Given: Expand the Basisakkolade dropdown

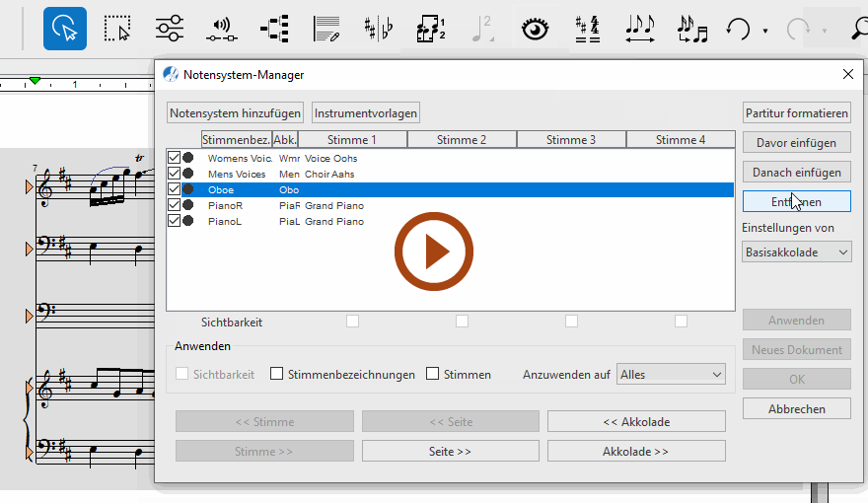Looking at the screenshot, I should pyautogui.click(x=796, y=252).
